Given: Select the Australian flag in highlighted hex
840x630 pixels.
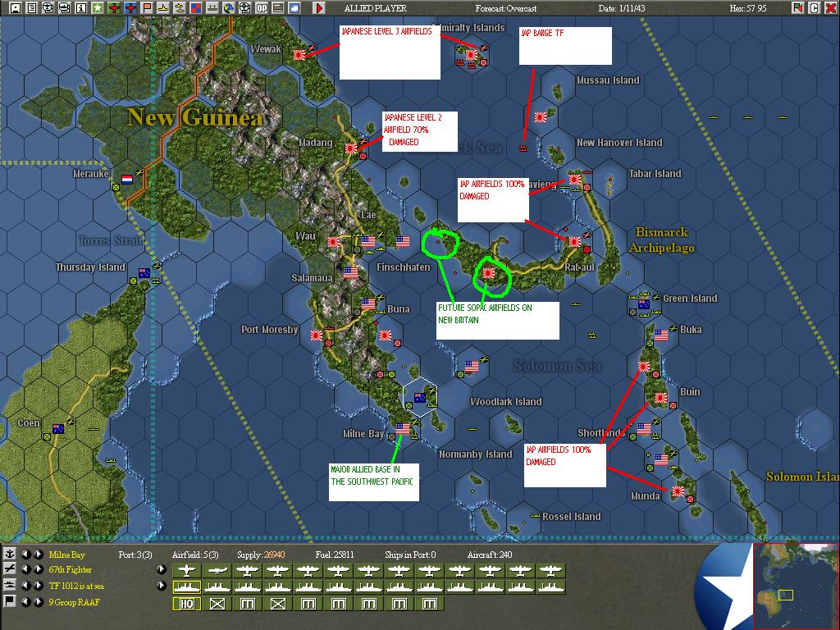Looking at the screenshot, I should coord(419,398).
